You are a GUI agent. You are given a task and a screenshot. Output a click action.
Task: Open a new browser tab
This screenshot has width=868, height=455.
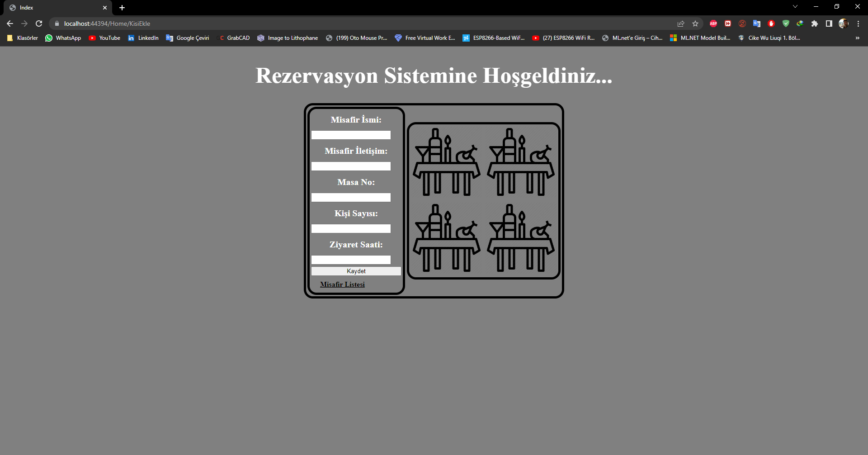[122, 8]
